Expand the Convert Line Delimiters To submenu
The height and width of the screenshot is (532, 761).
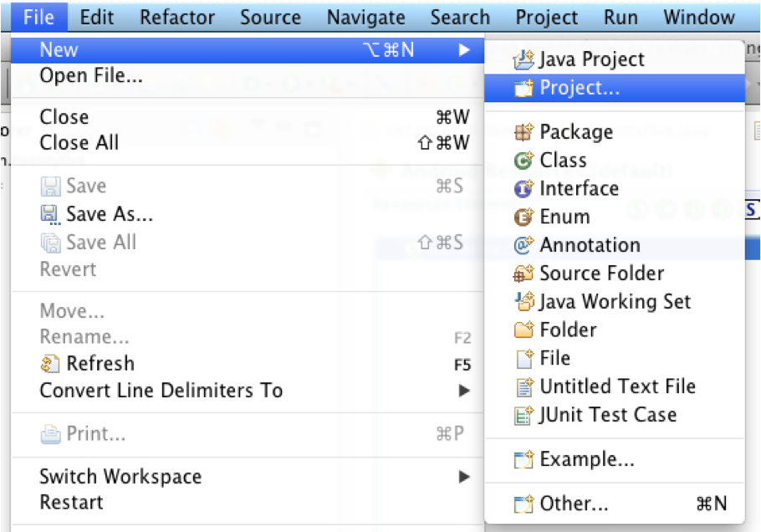[464, 391]
